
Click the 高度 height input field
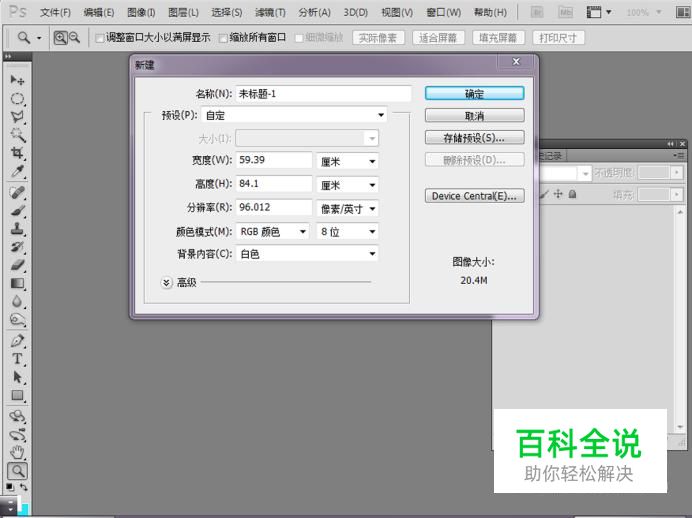pos(274,184)
